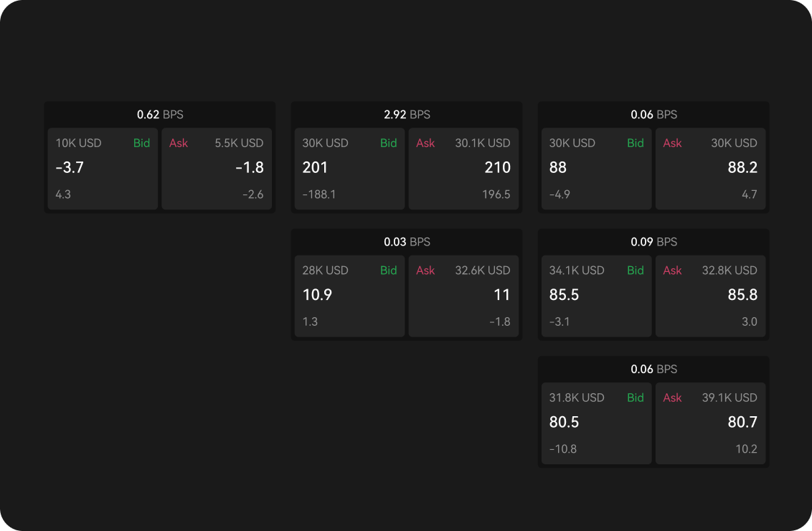Image resolution: width=812 pixels, height=531 pixels.
Task: Click the 10K USD size label
Action: point(78,143)
